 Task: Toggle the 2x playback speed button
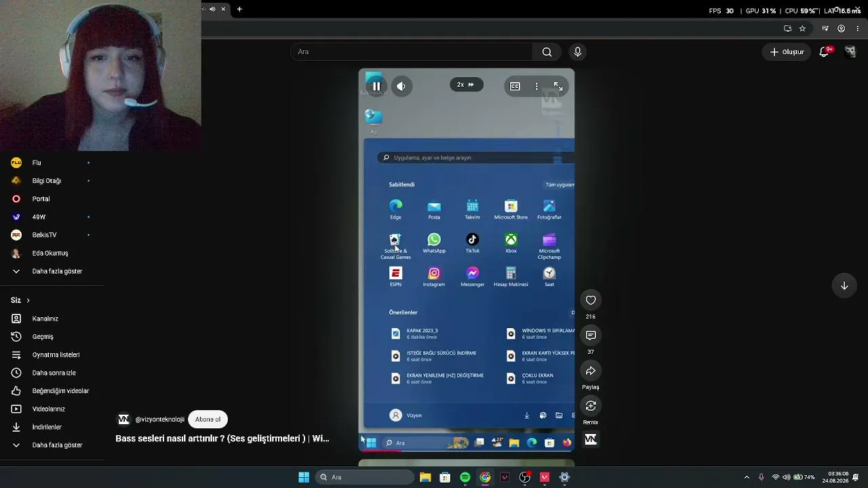(x=466, y=85)
